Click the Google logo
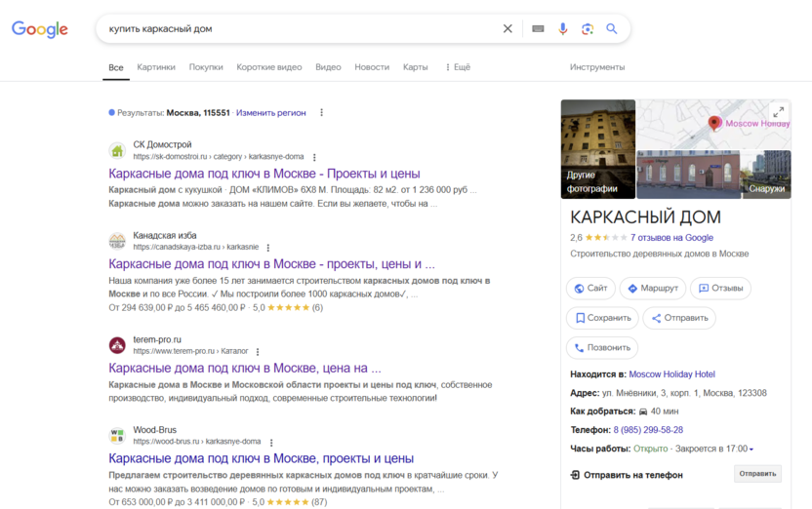This screenshot has height=509, width=812. coord(40,29)
